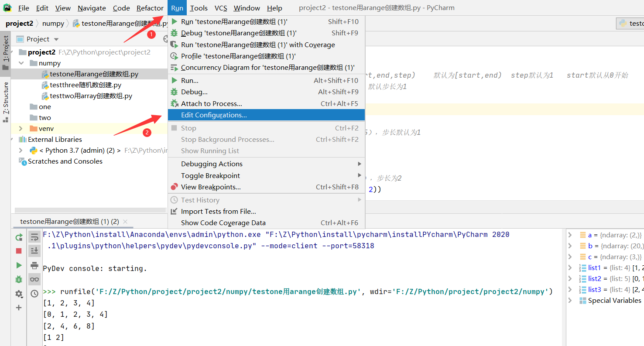Open the 1: Project tool window tab
This screenshot has height=346, width=644.
pos(5,52)
